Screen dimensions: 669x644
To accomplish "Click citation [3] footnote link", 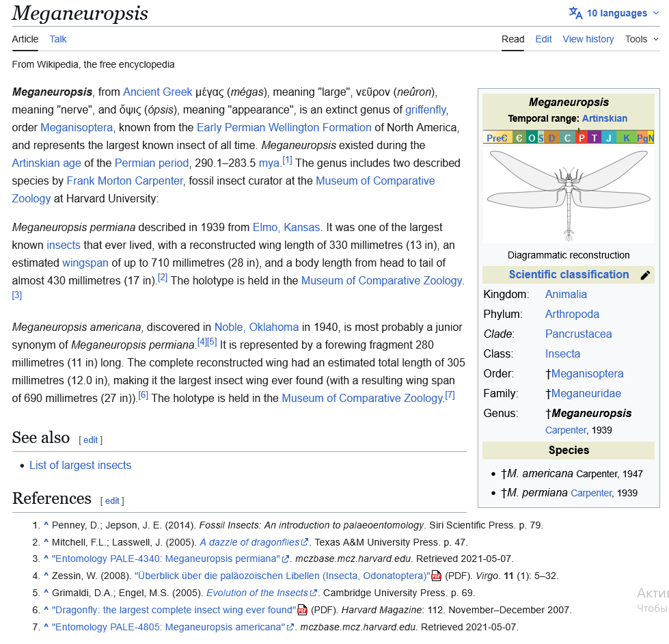I will click(16, 295).
